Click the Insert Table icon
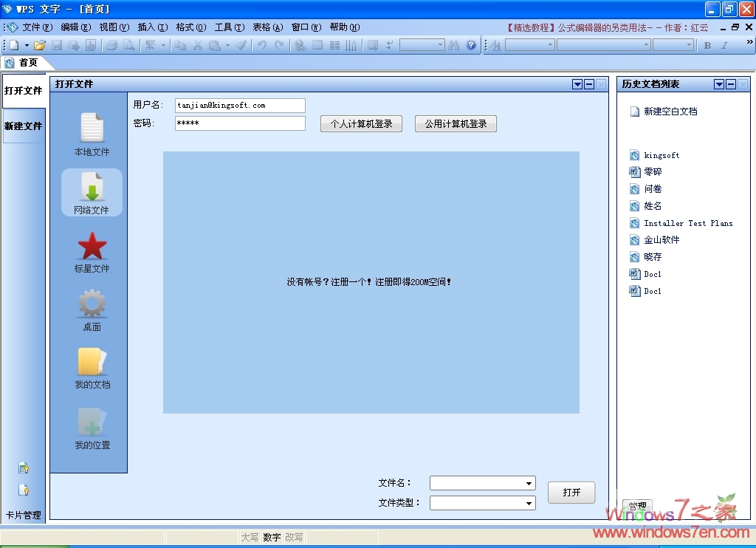 (x=317, y=45)
